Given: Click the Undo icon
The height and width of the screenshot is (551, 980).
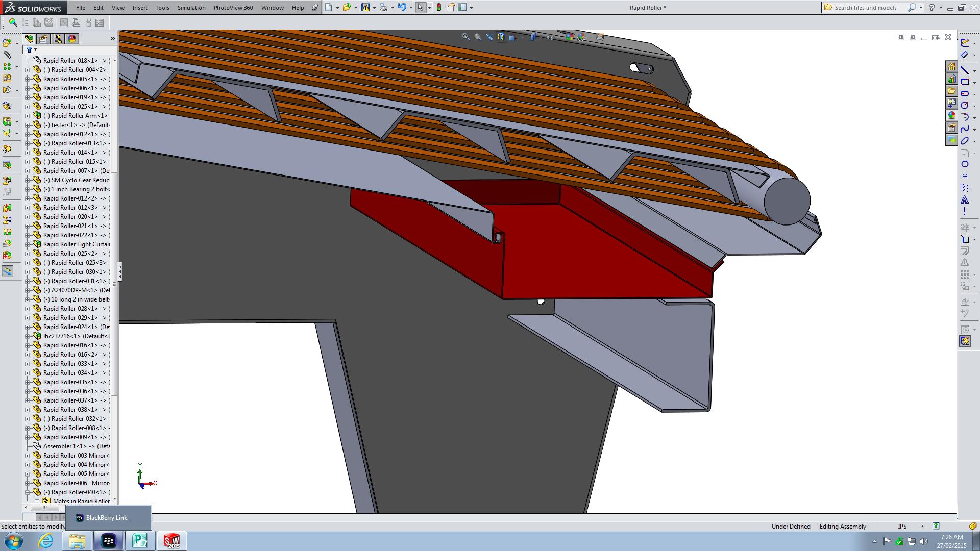Looking at the screenshot, I should click(x=402, y=7).
